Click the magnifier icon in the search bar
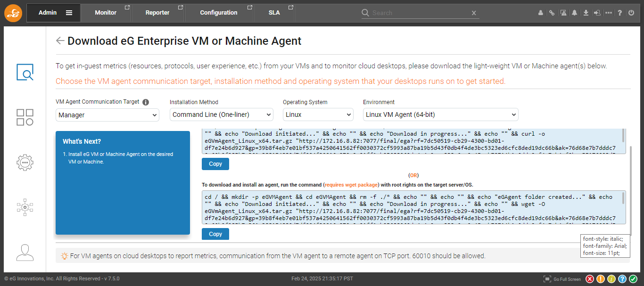The width and height of the screenshot is (644, 286). pyautogui.click(x=366, y=13)
